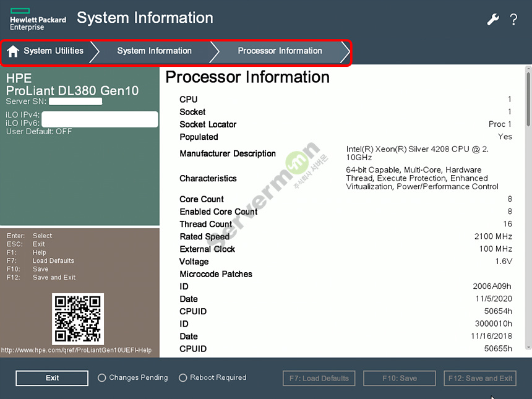Click the processor info vertical scrollbar
This screenshot has height=399, width=532.
coord(528,208)
